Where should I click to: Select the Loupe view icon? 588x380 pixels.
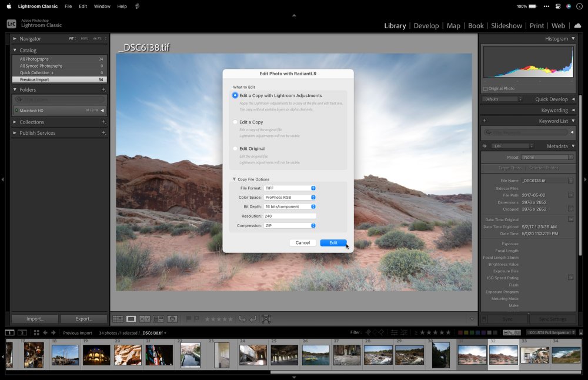pyautogui.click(x=131, y=319)
